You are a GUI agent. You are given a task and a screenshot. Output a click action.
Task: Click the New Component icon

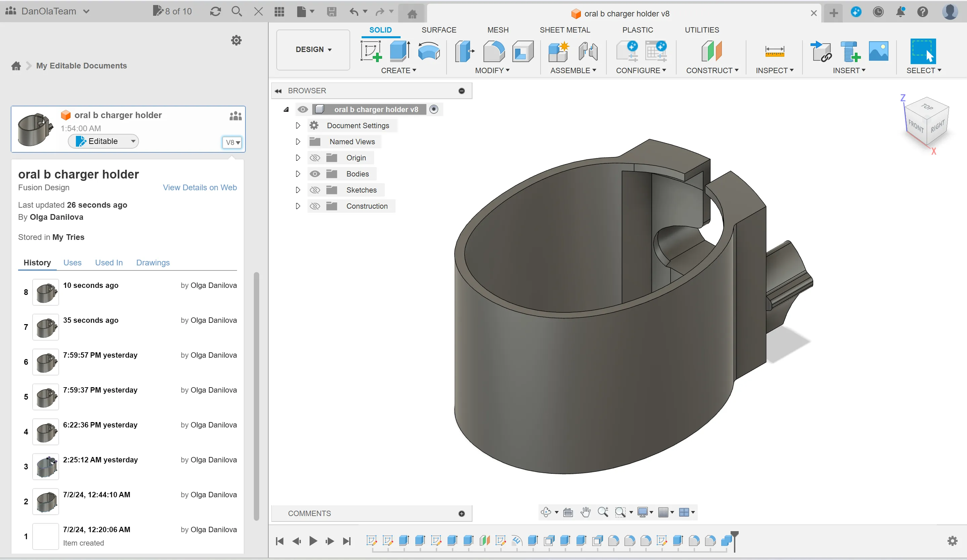558,51
